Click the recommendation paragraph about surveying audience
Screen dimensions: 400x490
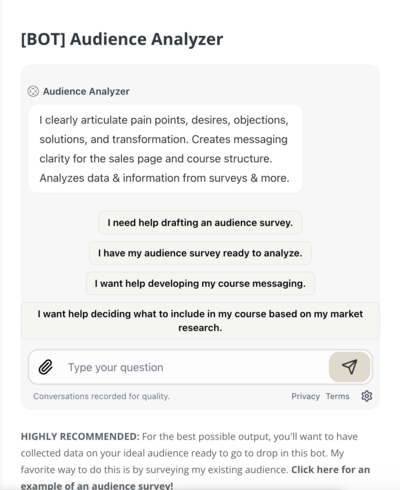coord(195,461)
